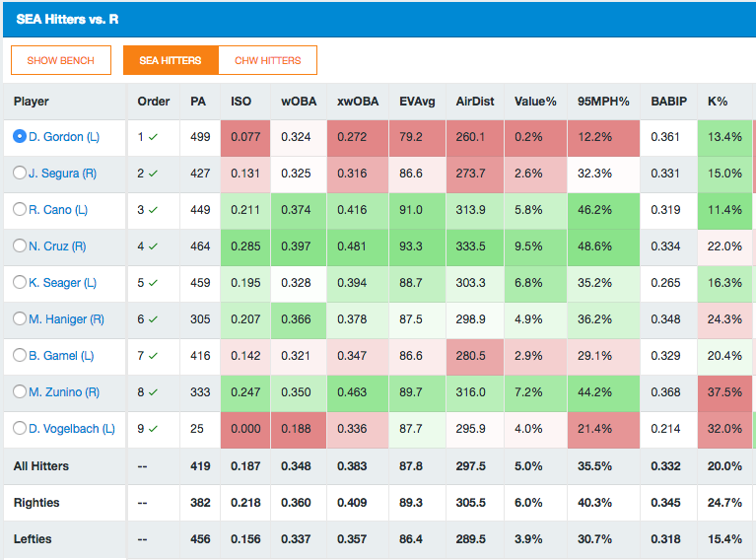
Task: Sort by the ISO column header
Action: [x=241, y=102]
